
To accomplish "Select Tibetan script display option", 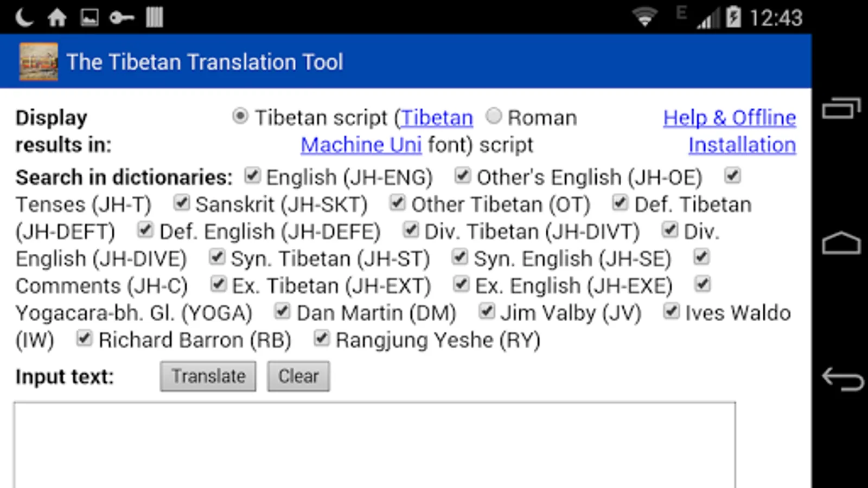I will coord(240,117).
